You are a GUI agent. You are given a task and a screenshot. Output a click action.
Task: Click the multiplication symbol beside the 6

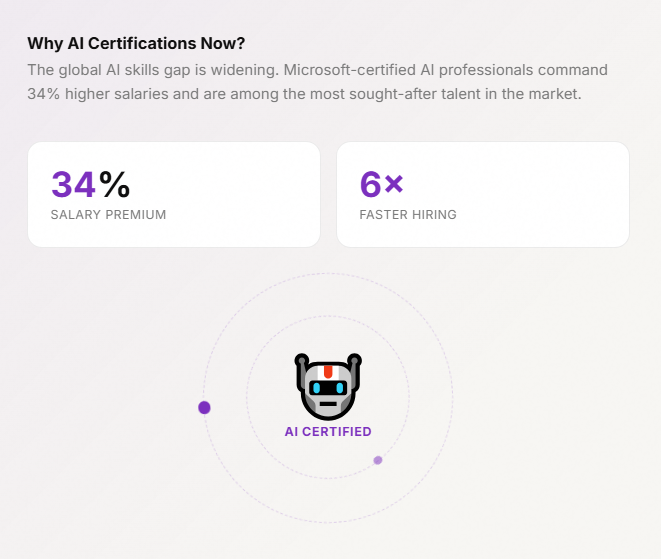pos(394,183)
